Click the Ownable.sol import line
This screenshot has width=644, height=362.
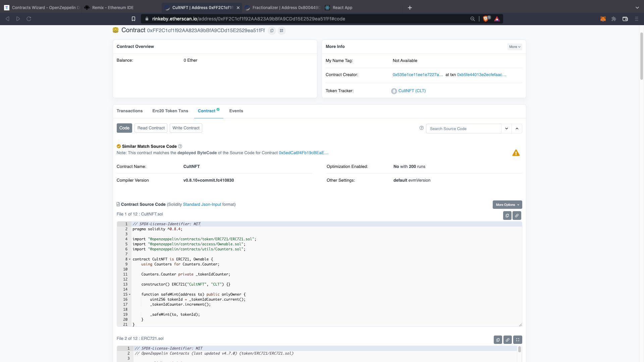coord(189,244)
